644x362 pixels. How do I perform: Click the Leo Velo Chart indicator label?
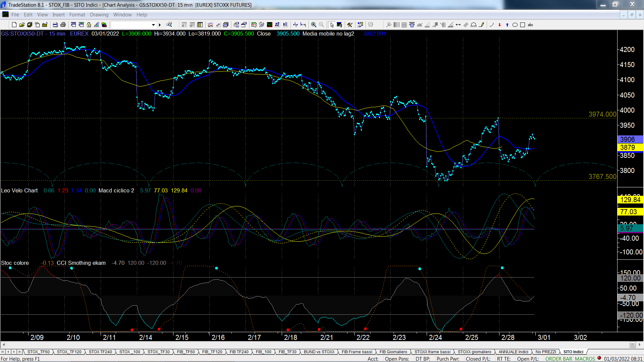point(19,190)
